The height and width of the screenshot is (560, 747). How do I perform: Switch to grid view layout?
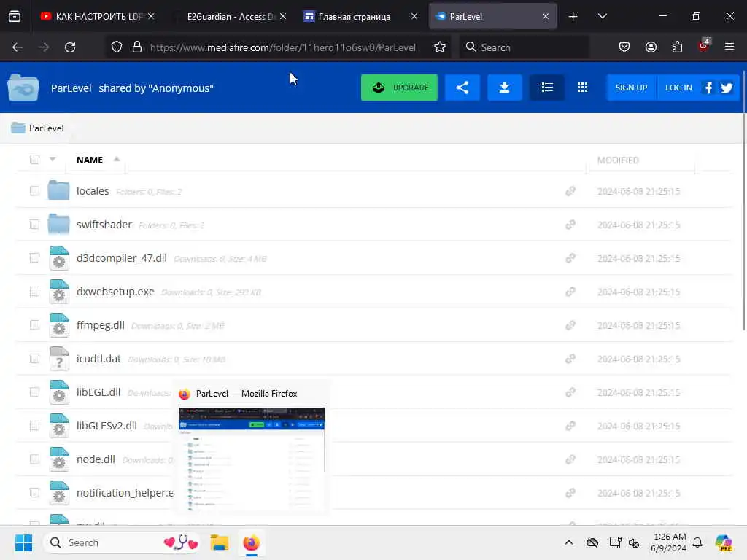tap(582, 87)
